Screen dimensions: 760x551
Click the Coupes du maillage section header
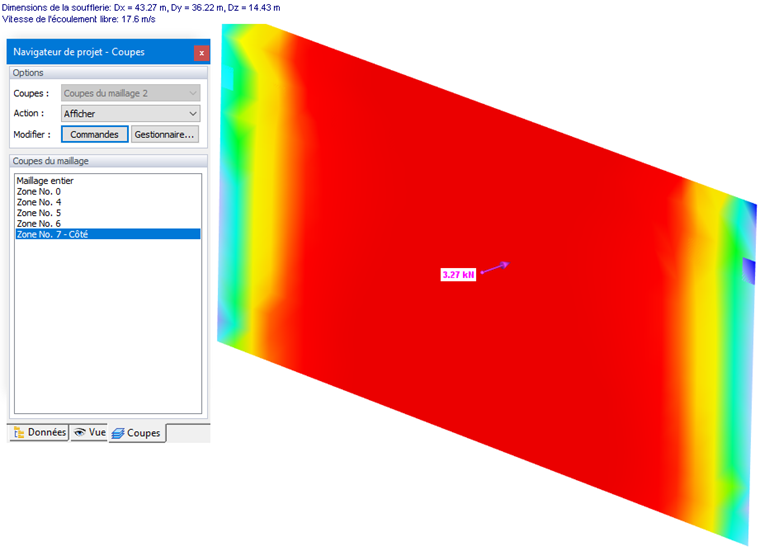pos(108,161)
